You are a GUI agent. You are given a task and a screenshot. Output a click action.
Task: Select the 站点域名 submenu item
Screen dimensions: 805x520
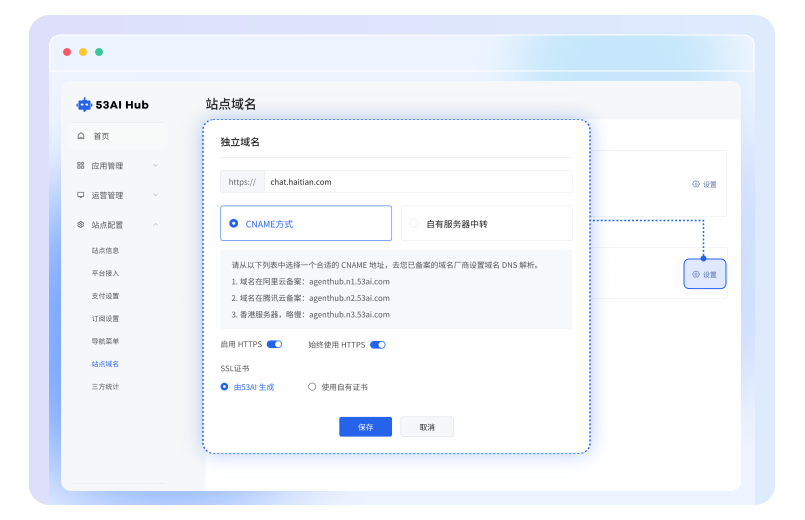[x=105, y=364]
